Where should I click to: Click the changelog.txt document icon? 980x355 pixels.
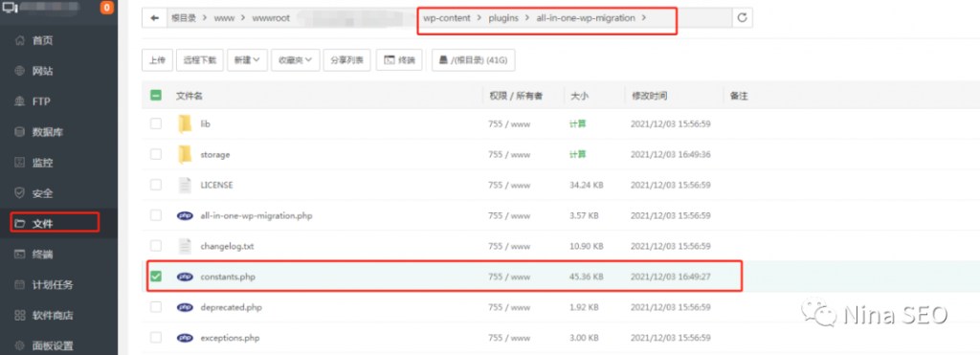[185, 246]
